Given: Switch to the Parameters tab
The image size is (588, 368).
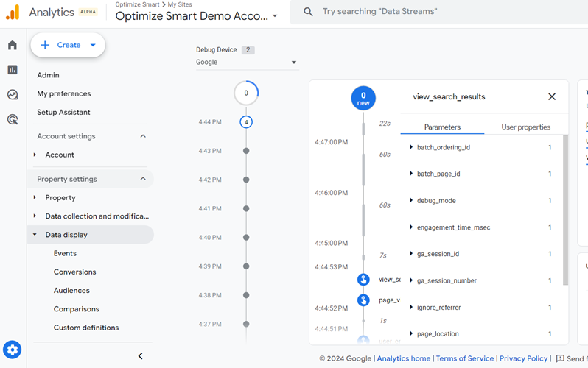Looking at the screenshot, I should pos(442,127).
